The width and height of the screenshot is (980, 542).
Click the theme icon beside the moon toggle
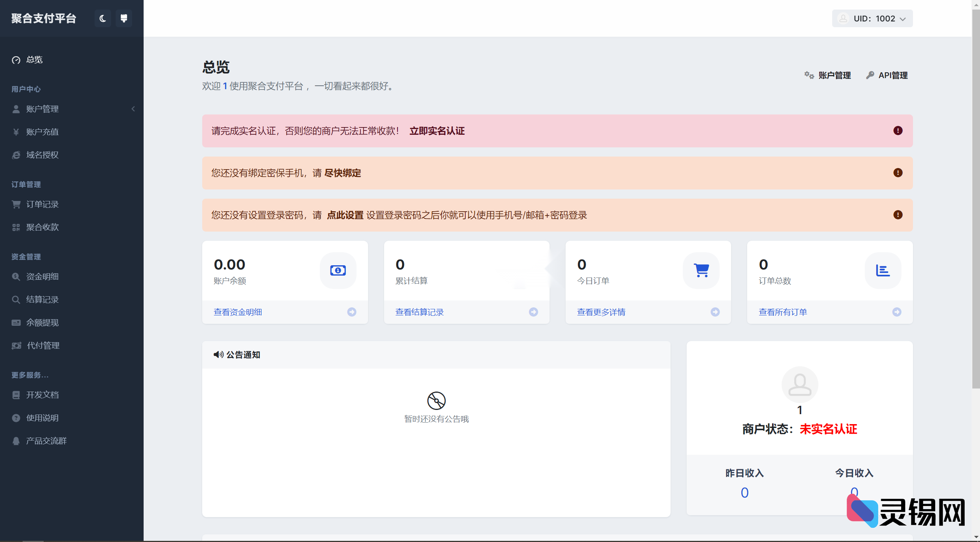[123, 18]
